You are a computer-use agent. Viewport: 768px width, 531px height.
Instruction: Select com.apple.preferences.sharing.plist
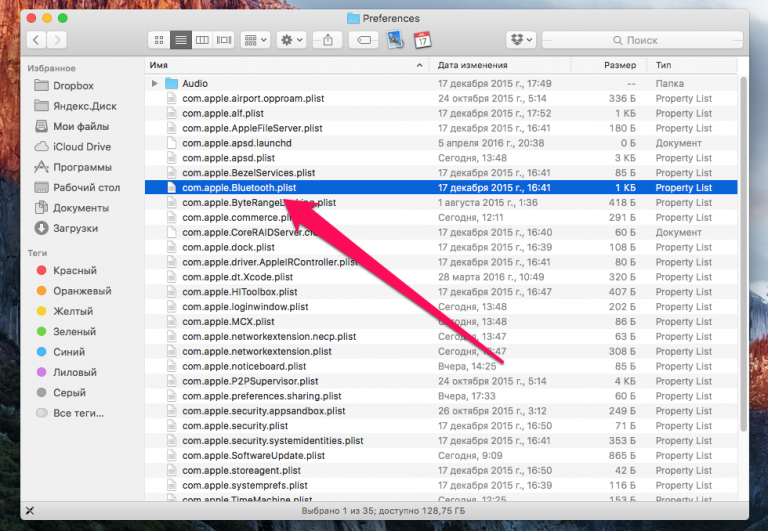(x=441, y=396)
